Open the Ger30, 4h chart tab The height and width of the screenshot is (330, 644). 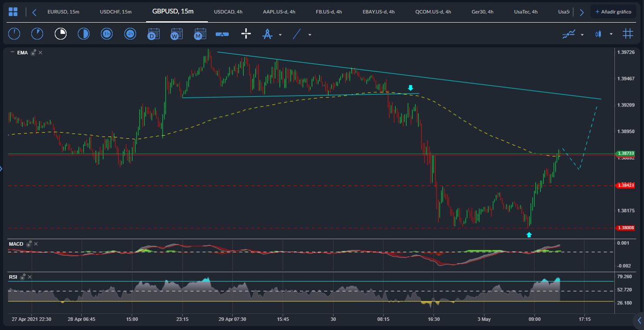click(482, 12)
